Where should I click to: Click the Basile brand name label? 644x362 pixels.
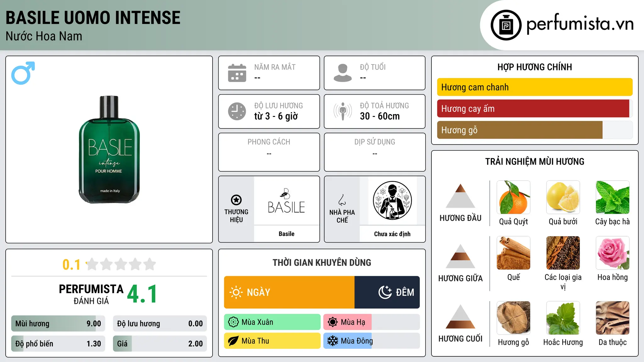pyautogui.click(x=286, y=234)
